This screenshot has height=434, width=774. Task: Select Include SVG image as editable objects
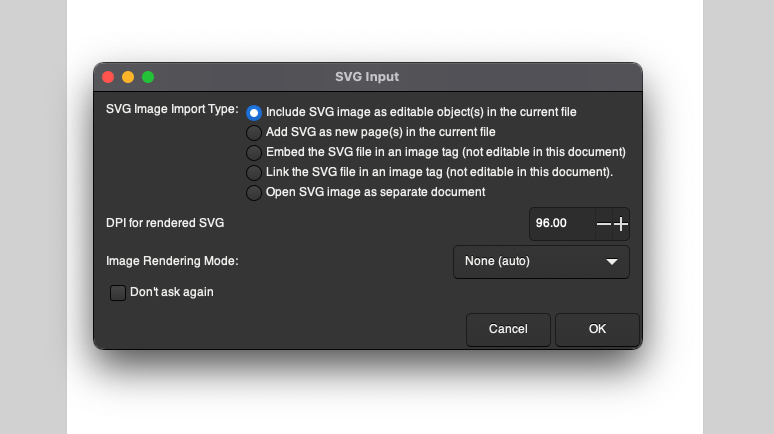[254, 113]
